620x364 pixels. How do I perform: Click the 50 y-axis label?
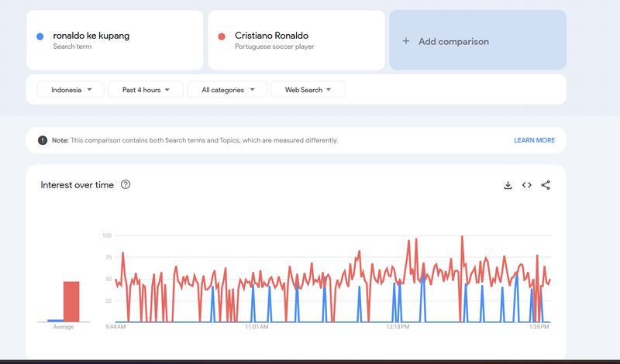[x=108, y=279]
